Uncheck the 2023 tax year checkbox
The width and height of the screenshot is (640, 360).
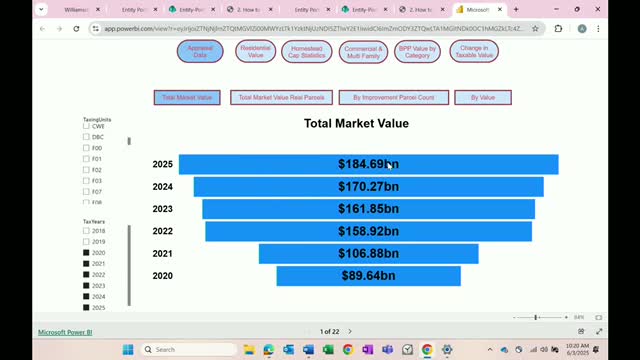(86, 285)
